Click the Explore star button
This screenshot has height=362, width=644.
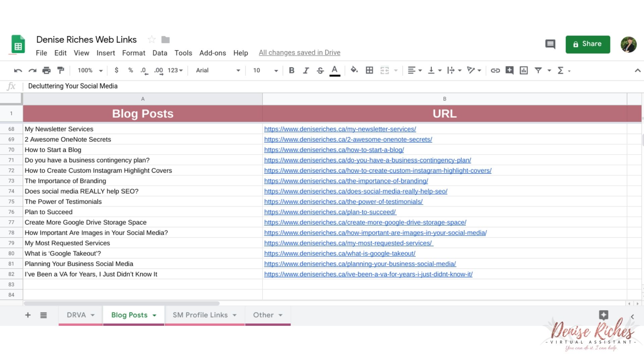coord(603,315)
